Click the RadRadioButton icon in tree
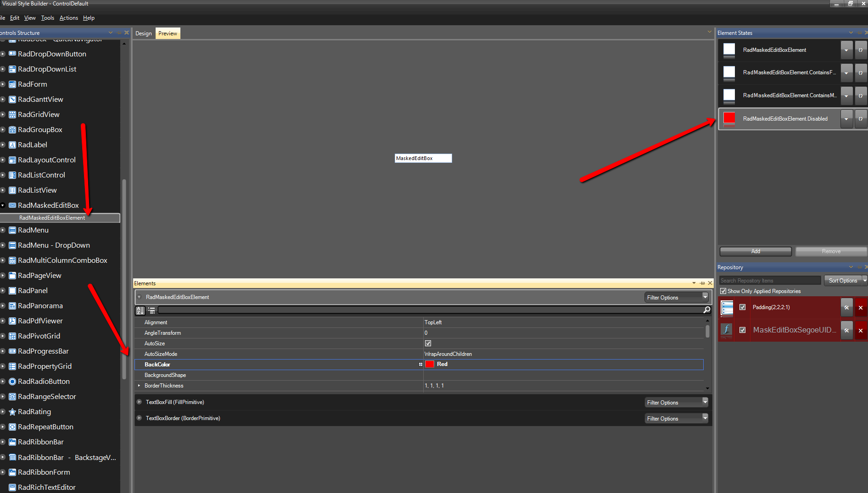The height and width of the screenshot is (493, 868). click(x=12, y=382)
